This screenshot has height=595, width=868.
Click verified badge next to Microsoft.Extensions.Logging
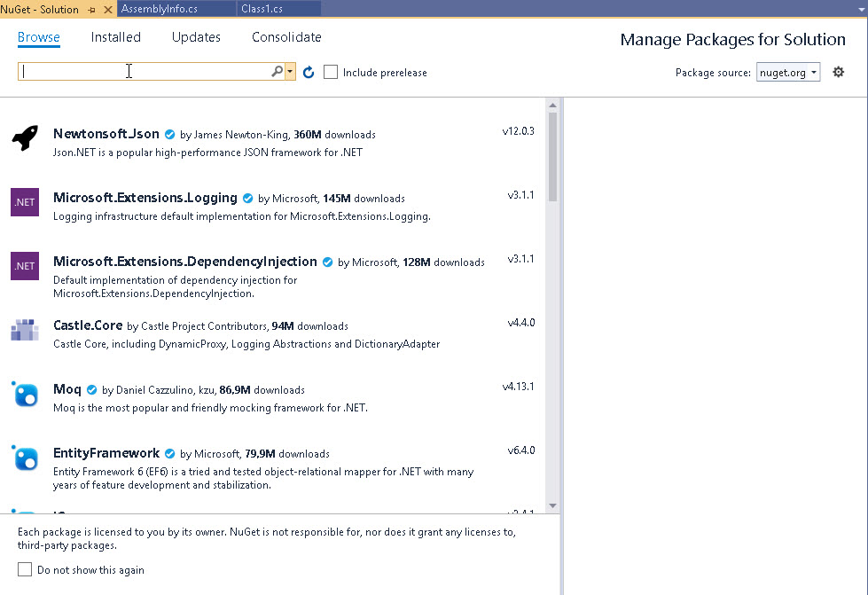[248, 198]
